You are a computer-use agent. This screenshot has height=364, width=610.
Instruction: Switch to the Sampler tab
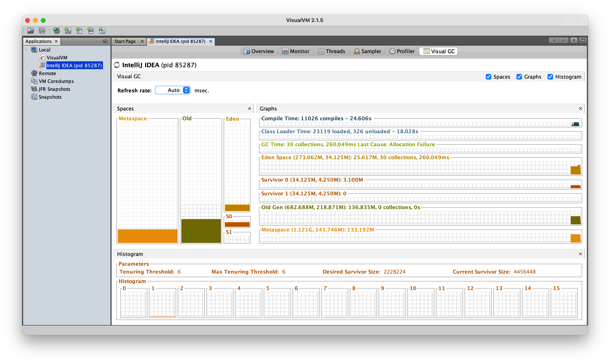pyautogui.click(x=367, y=51)
